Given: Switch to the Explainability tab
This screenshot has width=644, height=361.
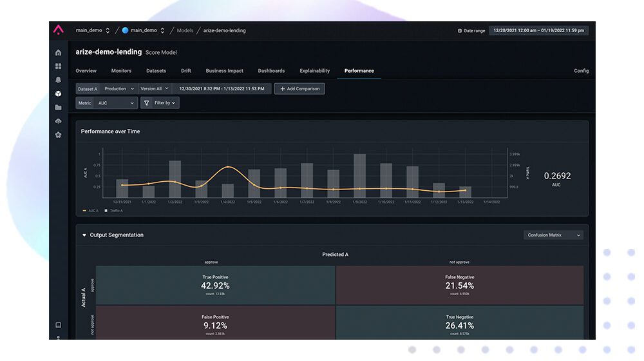Looking at the screenshot, I should click(x=315, y=71).
